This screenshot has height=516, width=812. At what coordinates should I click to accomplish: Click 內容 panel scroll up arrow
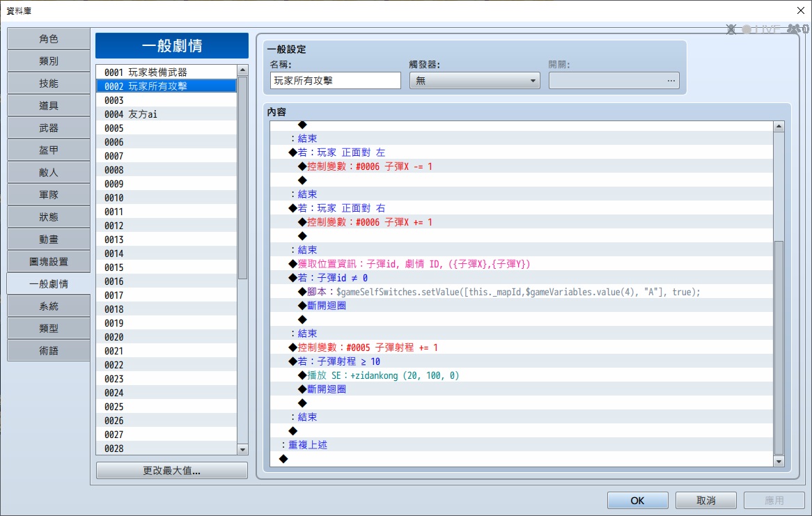click(x=779, y=127)
